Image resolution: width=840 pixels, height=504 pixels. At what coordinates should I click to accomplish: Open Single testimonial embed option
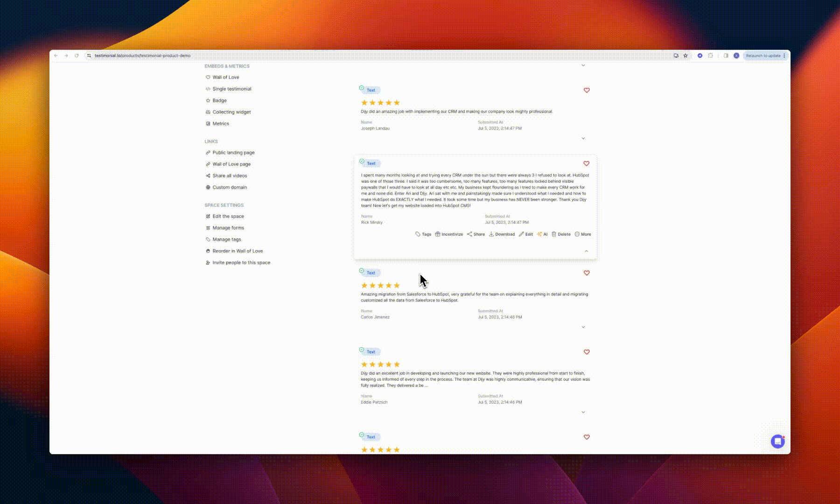pyautogui.click(x=229, y=89)
